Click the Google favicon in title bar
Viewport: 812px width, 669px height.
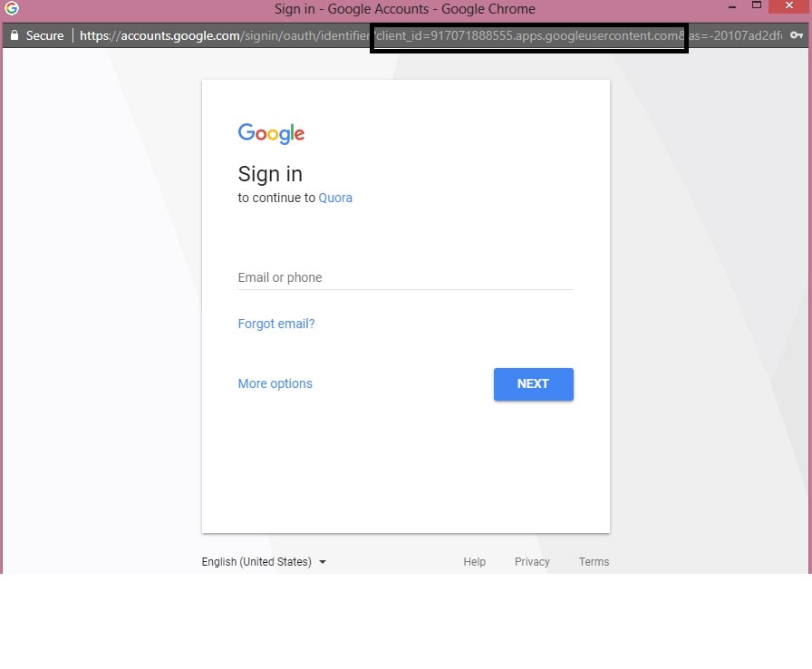pyautogui.click(x=12, y=8)
